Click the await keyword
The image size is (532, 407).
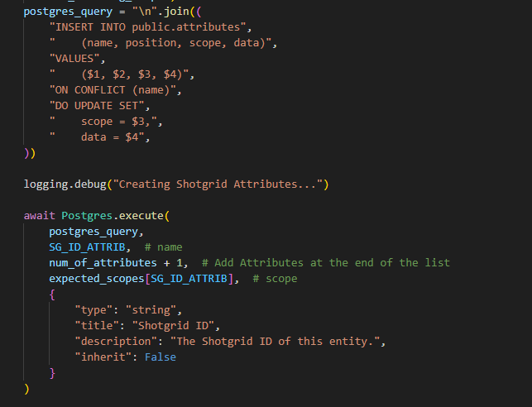40,216
